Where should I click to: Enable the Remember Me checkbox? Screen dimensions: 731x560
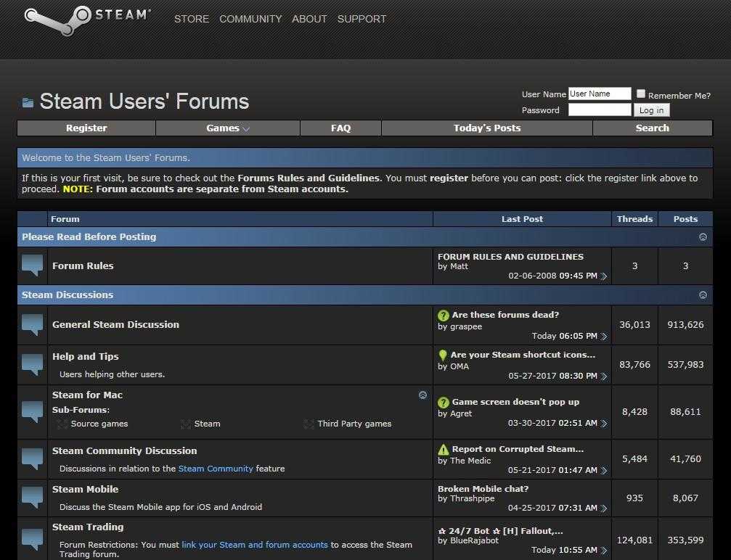pyautogui.click(x=641, y=94)
